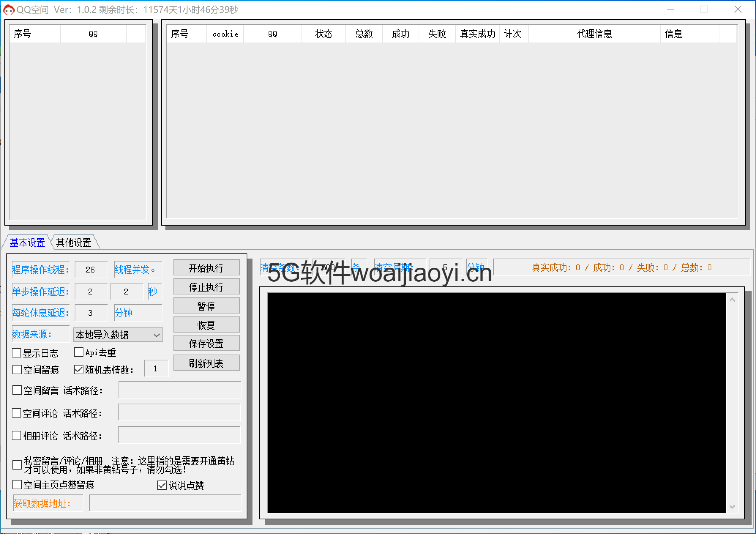Click the 空间评论 话术路径 input field
Viewport: 756px width, 534px height.
[179, 412]
